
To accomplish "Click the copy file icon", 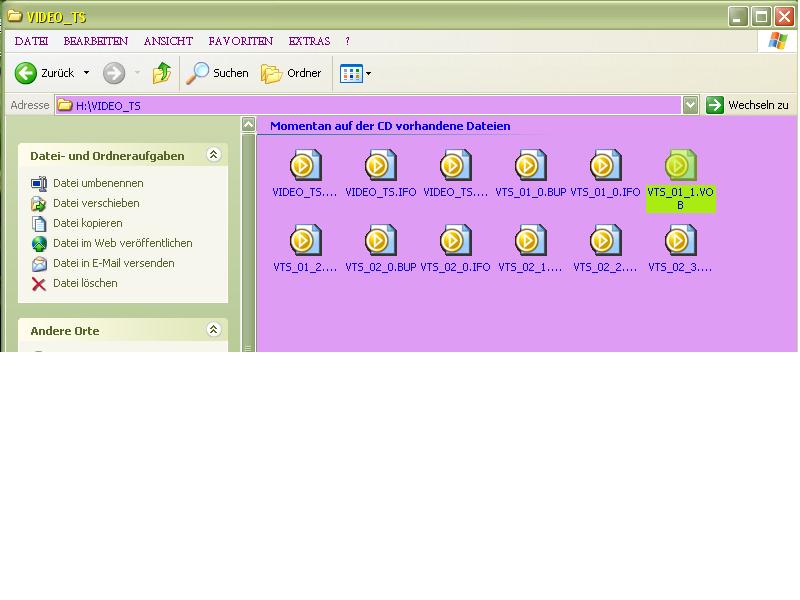I will 39,223.
